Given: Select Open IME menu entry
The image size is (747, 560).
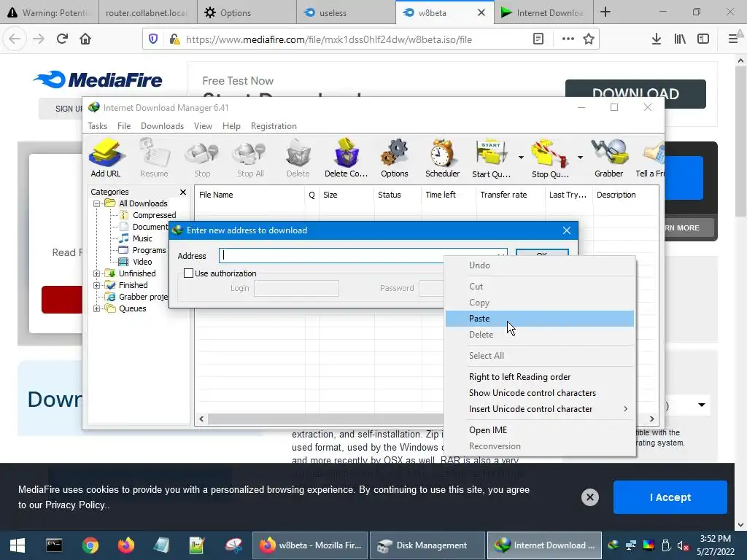Looking at the screenshot, I should pyautogui.click(x=540, y=430).
